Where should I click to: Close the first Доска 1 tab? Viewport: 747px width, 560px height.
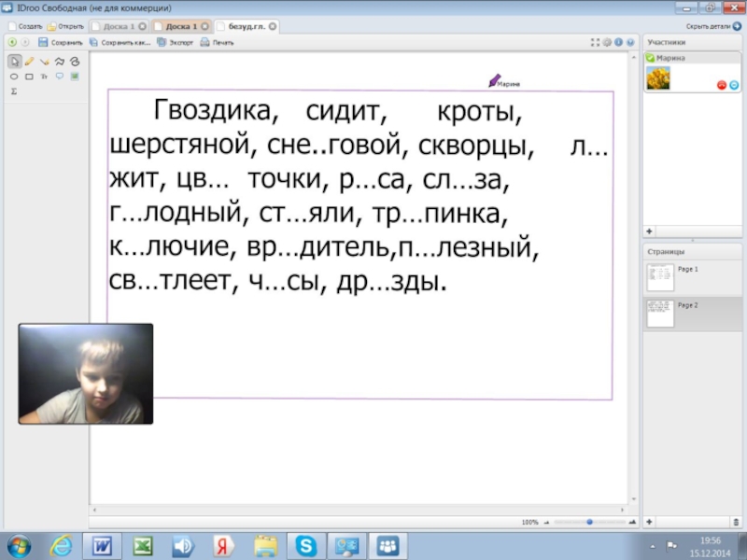pyautogui.click(x=142, y=26)
